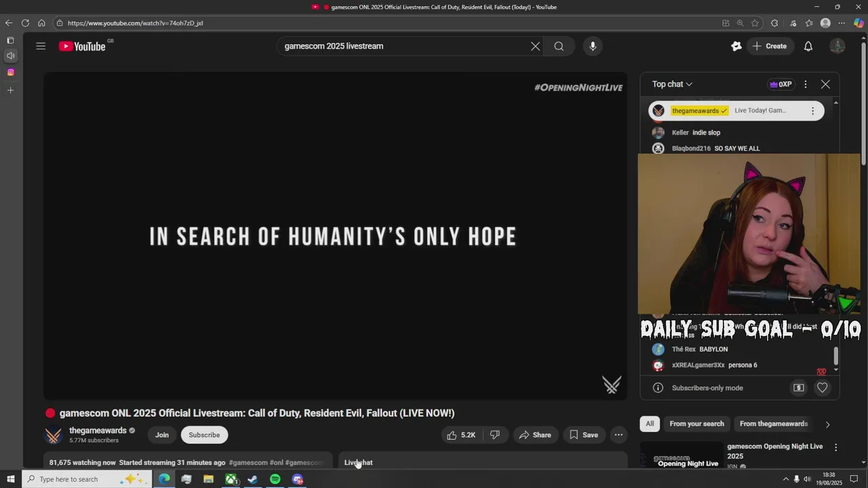Join thegameawards channel membership
Screen dimensions: 868x488
coord(162,435)
